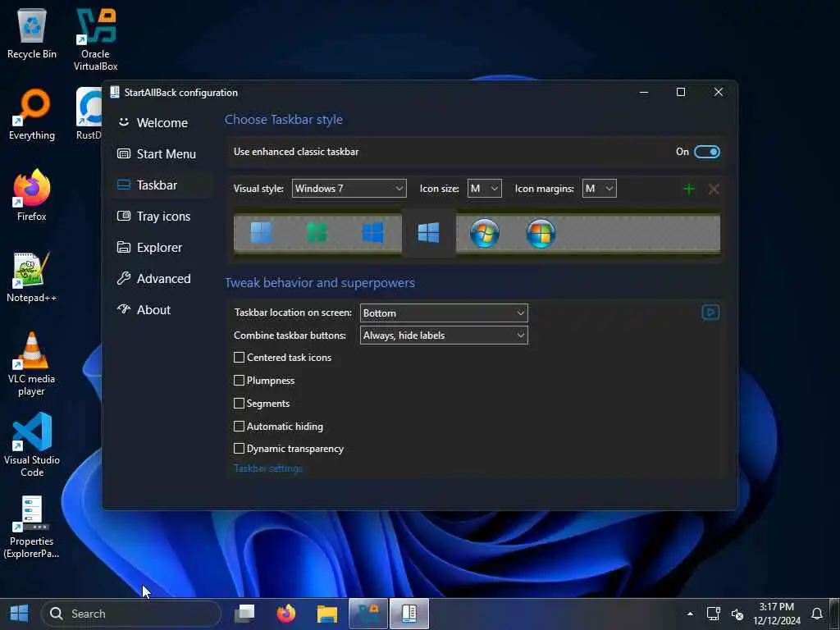Go to the Explorer section
Viewport: 840px width, 630px height.
click(x=161, y=248)
